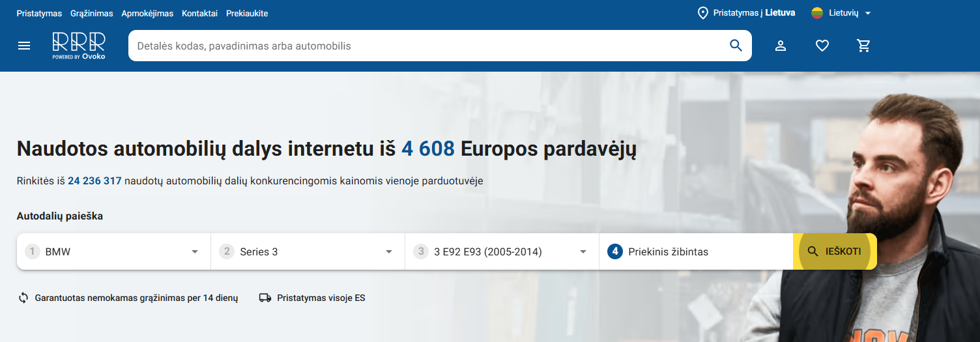Click the delivery truck icon

pos(265,298)
